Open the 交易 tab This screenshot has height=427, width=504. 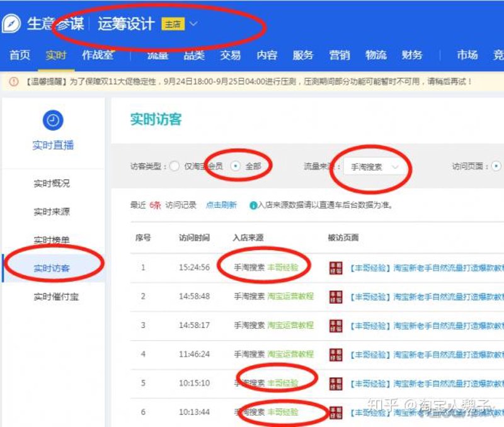coord(231,55)
